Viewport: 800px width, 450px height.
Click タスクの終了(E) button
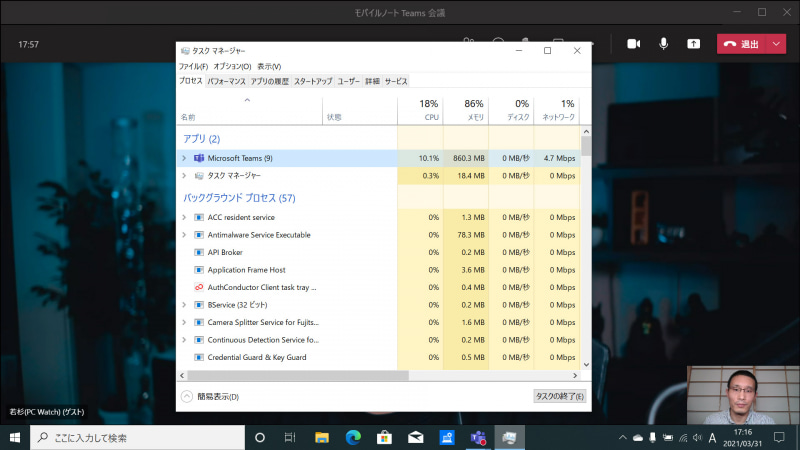tap(559, 396)
